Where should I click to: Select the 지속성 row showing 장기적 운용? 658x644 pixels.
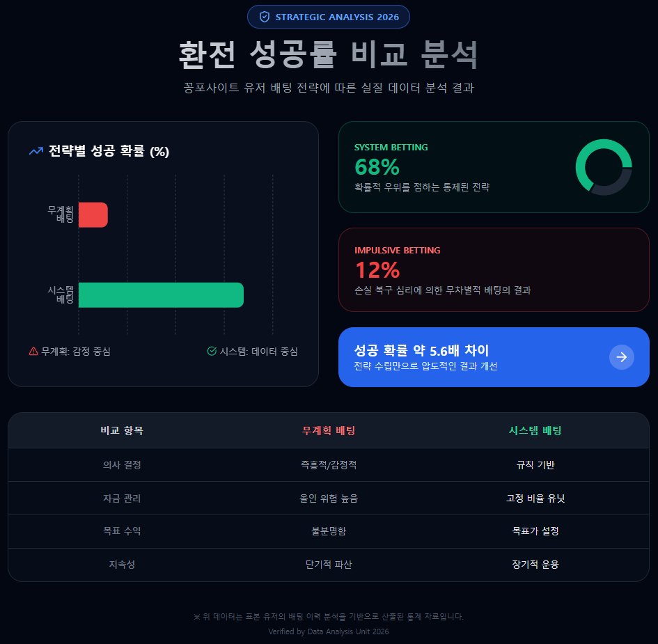[x=329, y=565]
